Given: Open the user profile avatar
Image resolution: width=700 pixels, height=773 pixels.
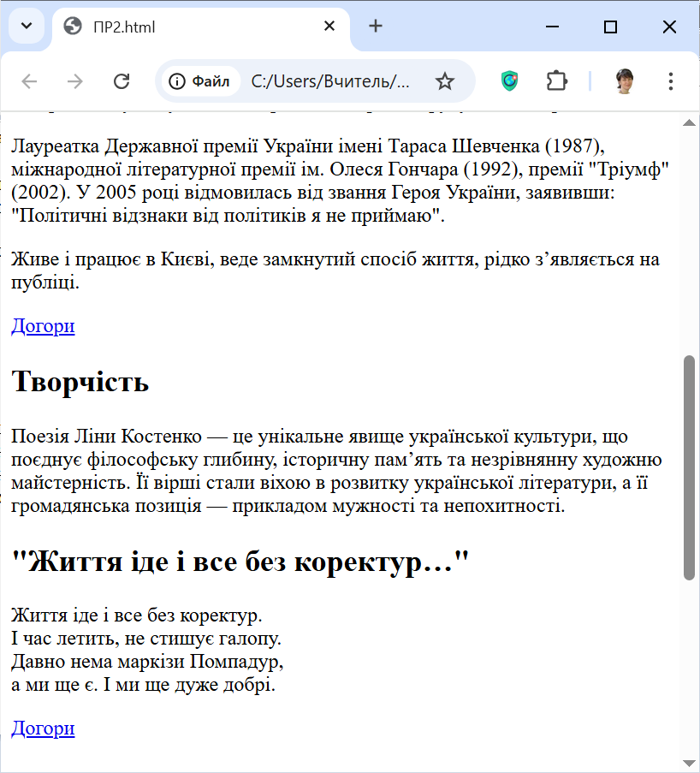Looking at the screenshot, I should click(625, 81).
